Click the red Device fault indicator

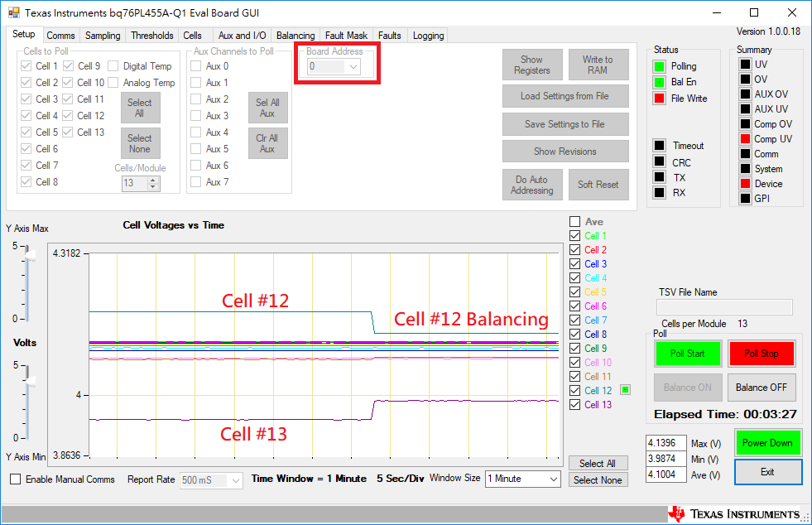(745, 184)
